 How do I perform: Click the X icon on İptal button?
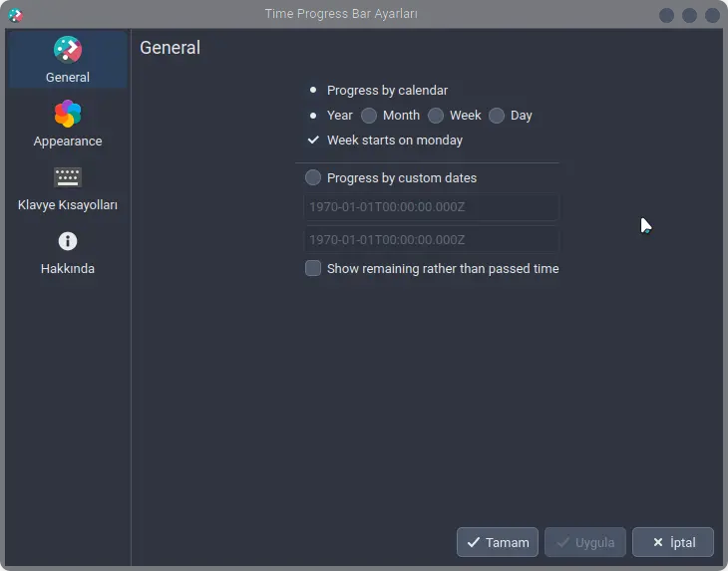[658, 542]
